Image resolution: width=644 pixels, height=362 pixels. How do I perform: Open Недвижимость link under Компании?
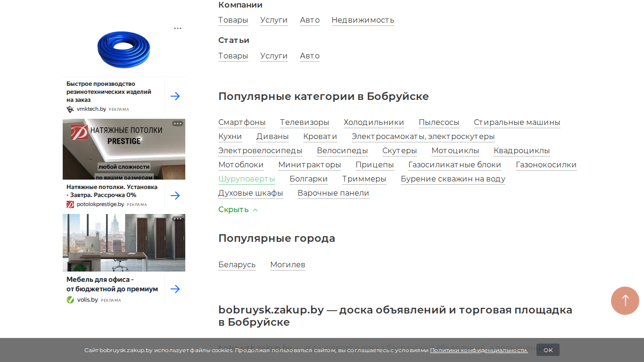363,20
